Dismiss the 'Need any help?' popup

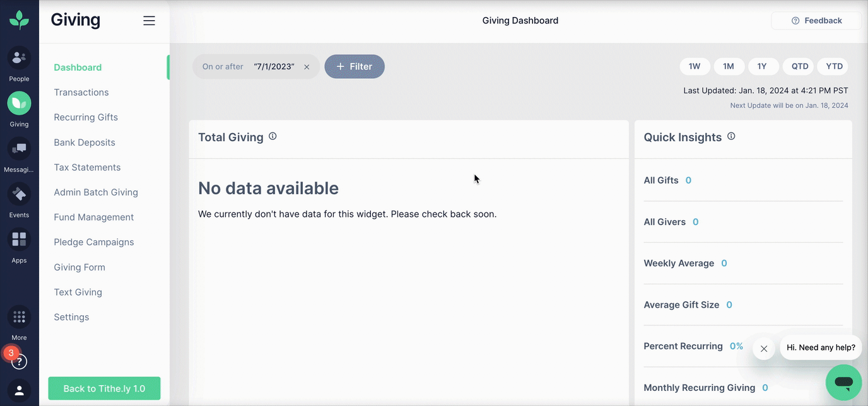[763, 348]
